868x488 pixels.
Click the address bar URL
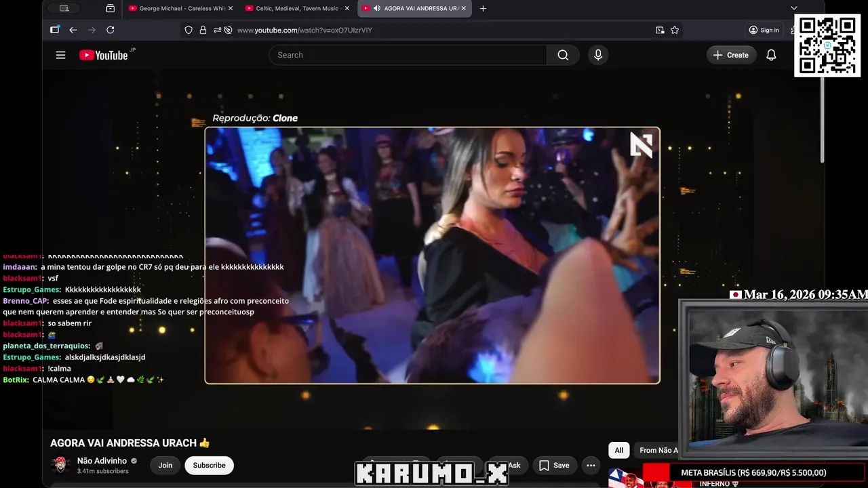tap(304, 30)
